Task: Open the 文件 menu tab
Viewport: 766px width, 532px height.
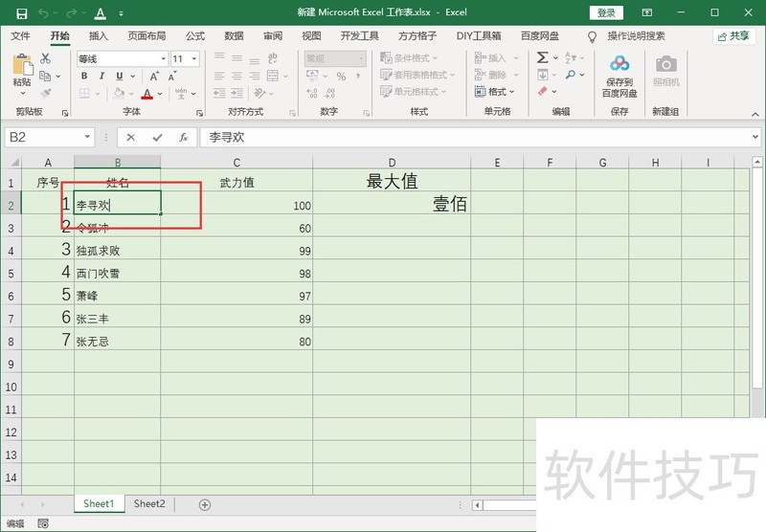Action: click(20, 35)
